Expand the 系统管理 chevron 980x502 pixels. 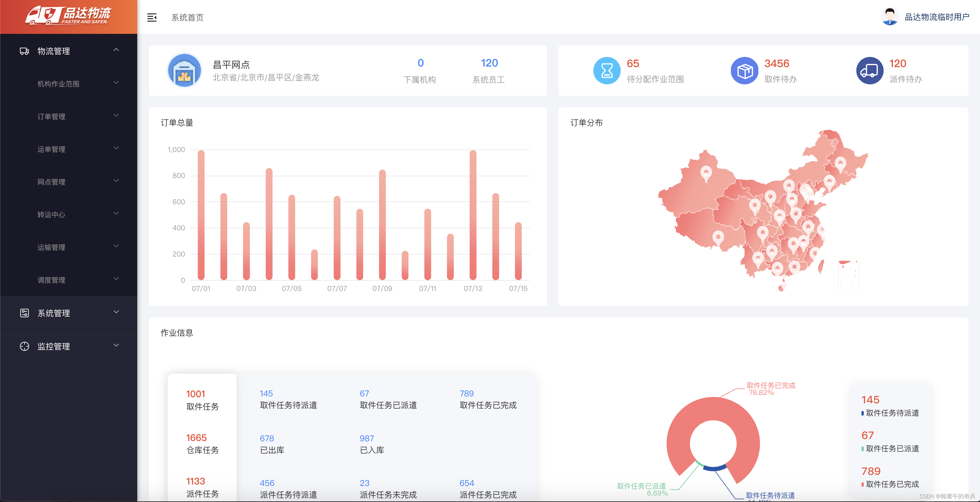pos(117,312)
